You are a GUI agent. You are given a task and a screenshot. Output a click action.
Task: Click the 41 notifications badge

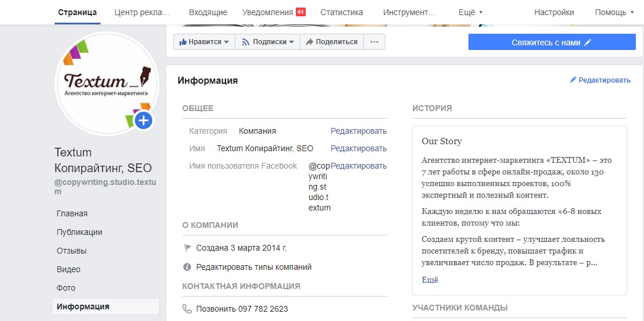300,12
